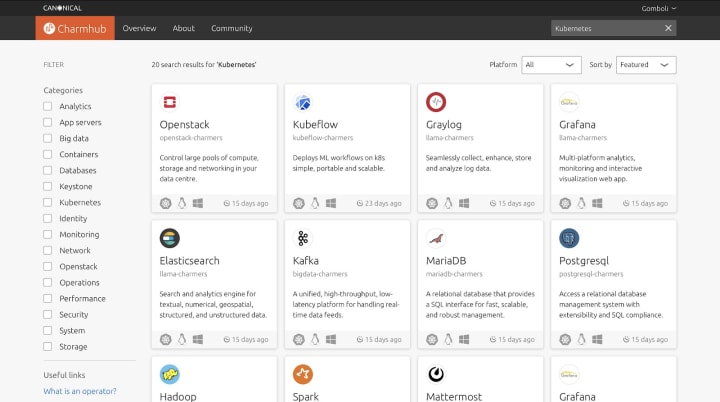
Task: Click the Elasticsearch logo icon
Action: tap(169, 238)
